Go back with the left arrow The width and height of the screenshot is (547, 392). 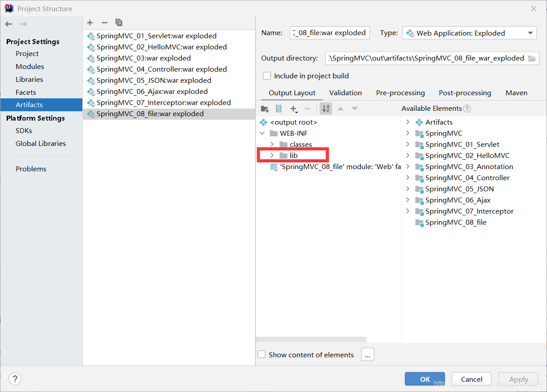(x=9, y=24)
